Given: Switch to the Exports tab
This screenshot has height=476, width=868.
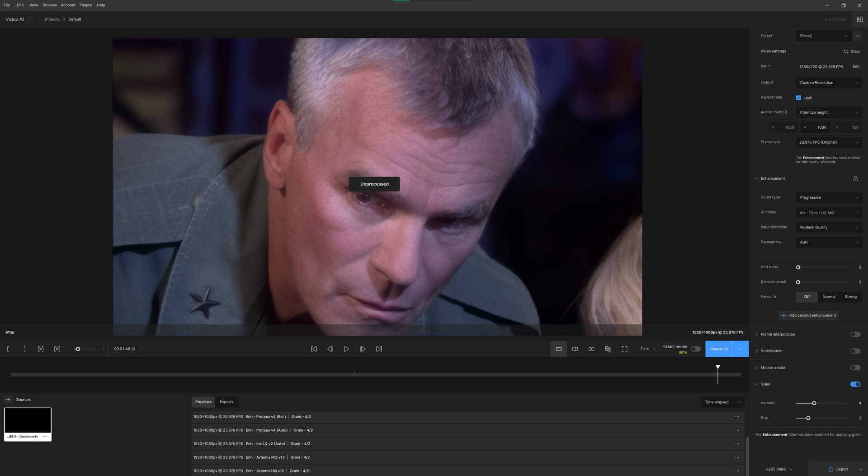Looking at the screenshot, I should pyautogui.click(x=226, y=402).
